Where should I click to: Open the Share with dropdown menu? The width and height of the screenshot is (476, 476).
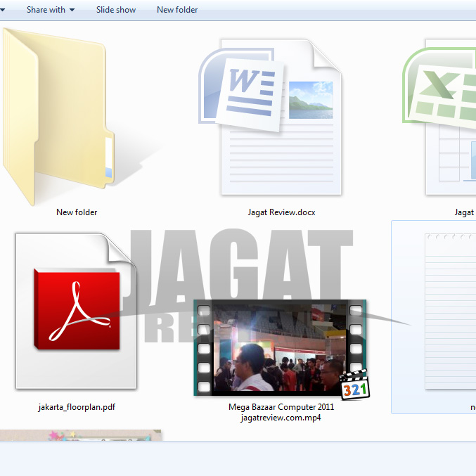(x=46, y=10)
